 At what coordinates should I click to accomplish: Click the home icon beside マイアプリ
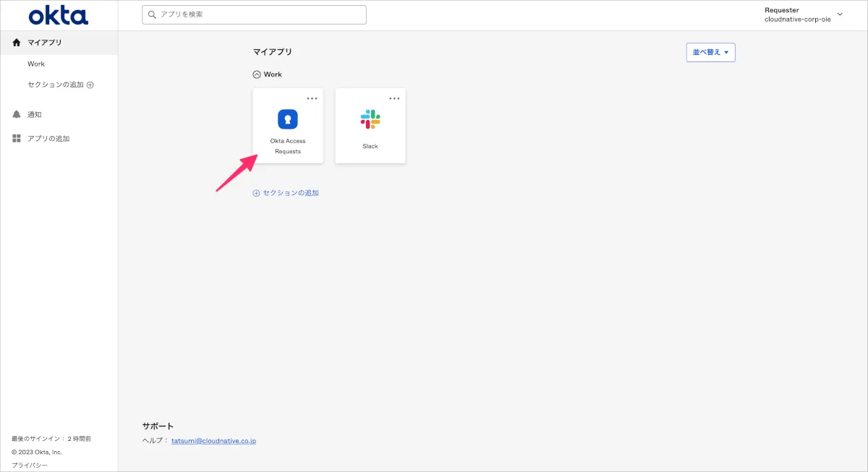tap(17, 43)
